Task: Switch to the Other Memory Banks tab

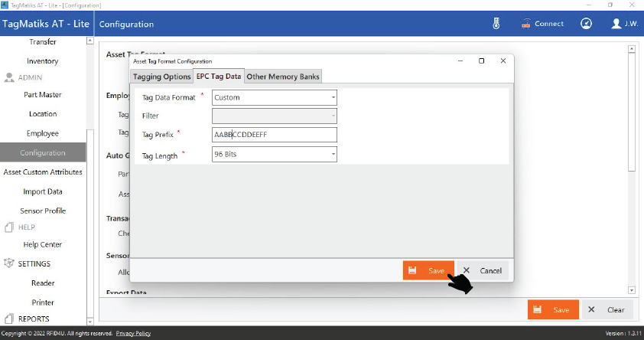Action: (283, 77)
